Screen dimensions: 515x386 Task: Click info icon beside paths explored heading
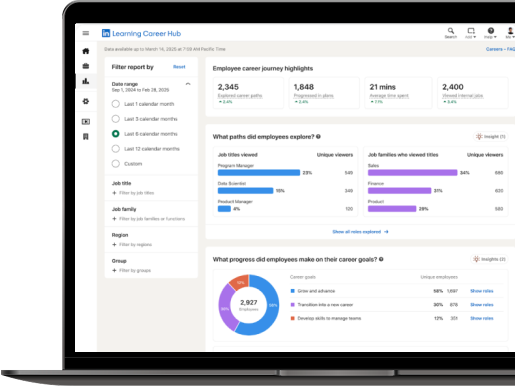pos(318,137)
